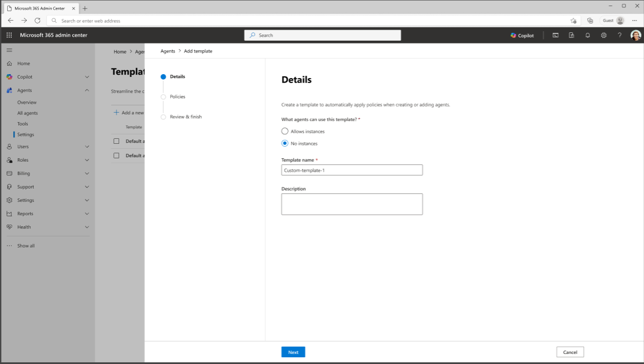Expand the Reports sidebar chevron
Image resolution: width=644 pixels, height=364 pixels.
[87, 213]
